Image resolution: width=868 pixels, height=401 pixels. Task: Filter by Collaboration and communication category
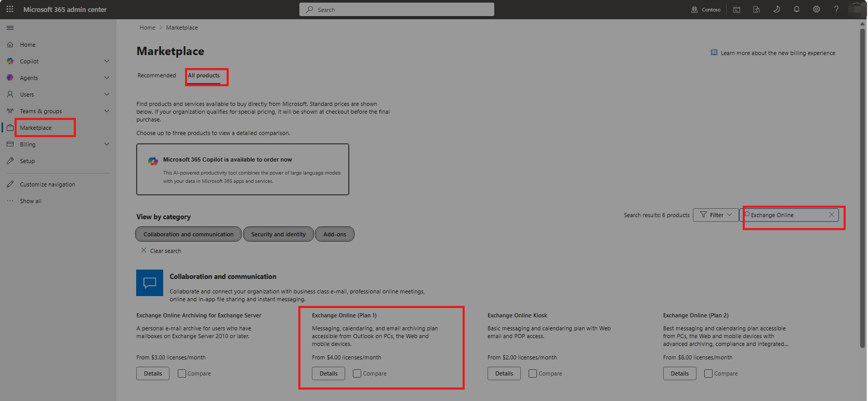[x=189, y=234]
